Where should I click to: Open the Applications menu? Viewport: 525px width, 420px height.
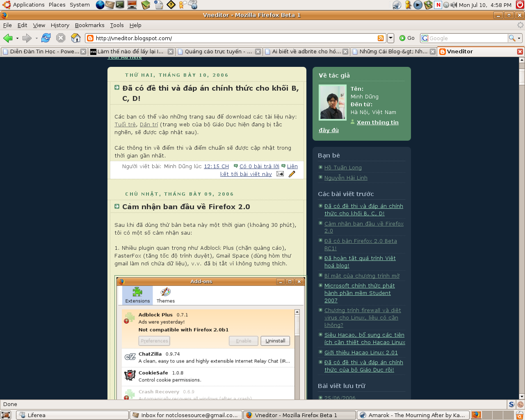(29, 5)
